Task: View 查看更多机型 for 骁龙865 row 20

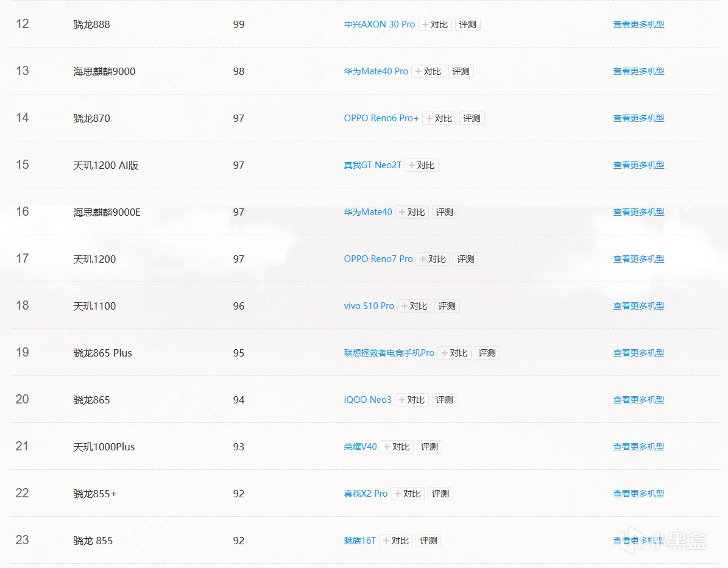Action: tap(638, 400)
